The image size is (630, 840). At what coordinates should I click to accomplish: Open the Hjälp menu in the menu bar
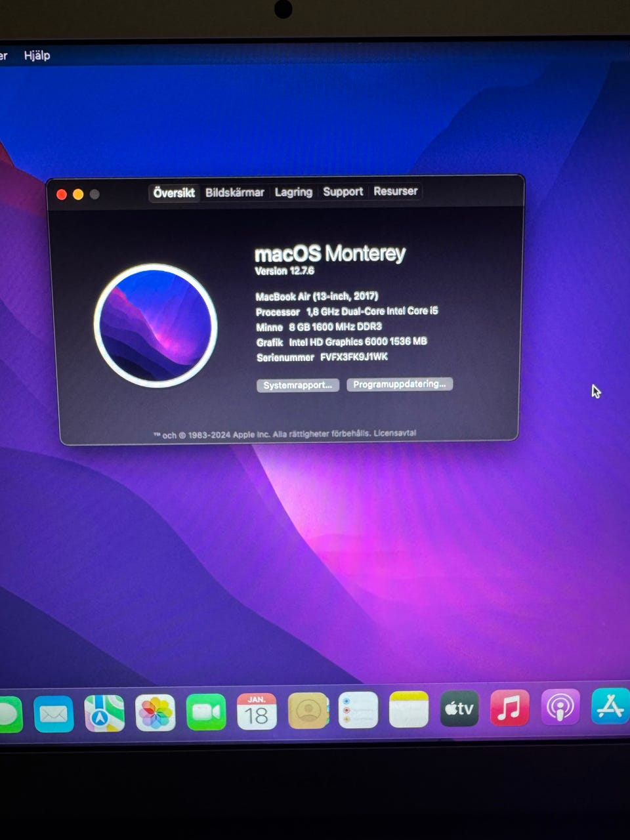(x=37, y=56)
